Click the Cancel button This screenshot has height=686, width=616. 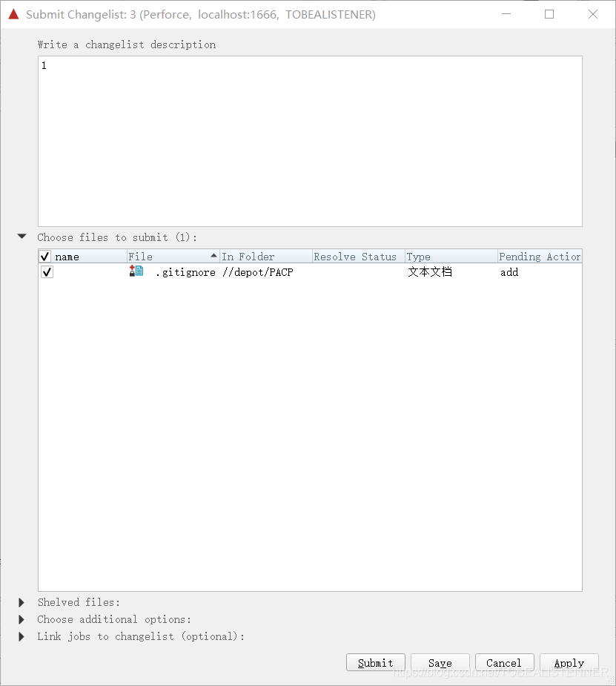[x=505, y=662]
